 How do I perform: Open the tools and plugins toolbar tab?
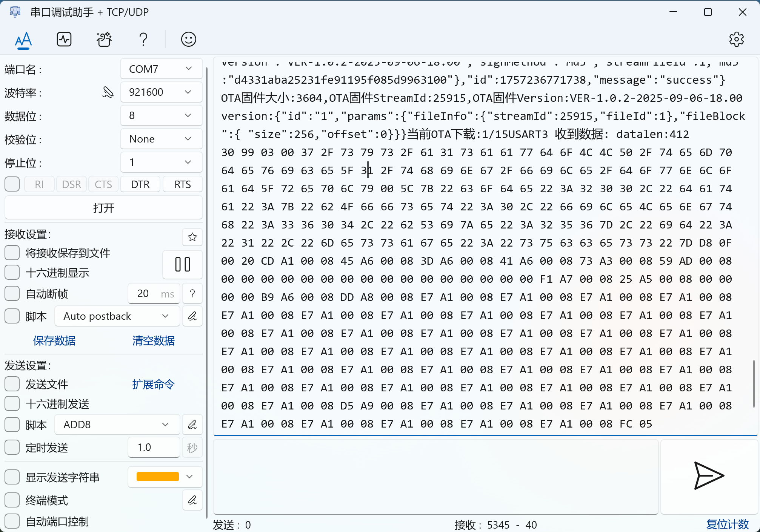click(x=104, y=39)
